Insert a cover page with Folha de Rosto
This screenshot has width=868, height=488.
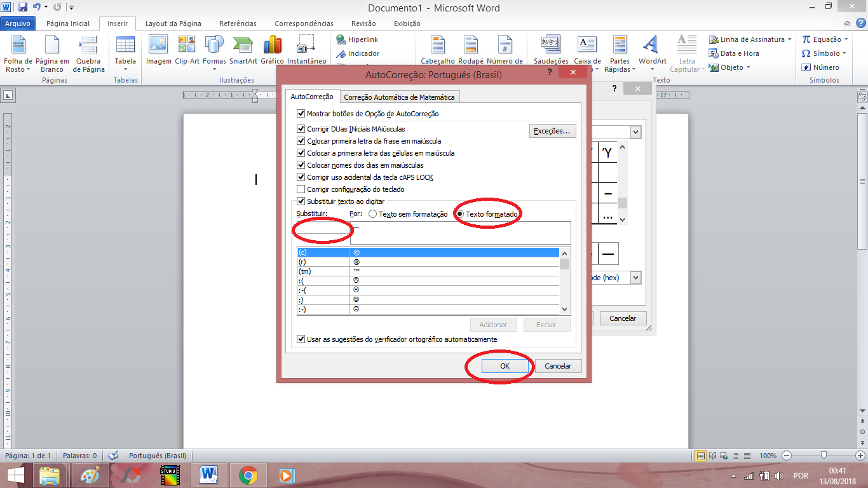pyautogui.click(x=18, y=53)
